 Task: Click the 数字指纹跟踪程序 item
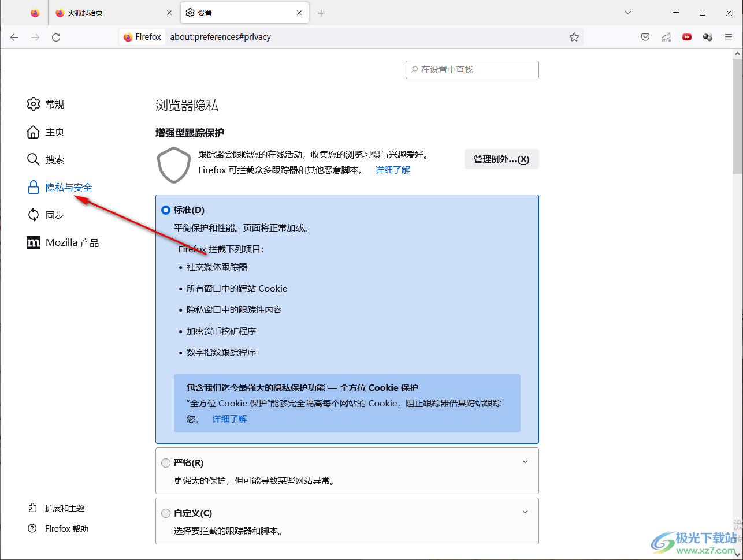(x=221, y=353)
